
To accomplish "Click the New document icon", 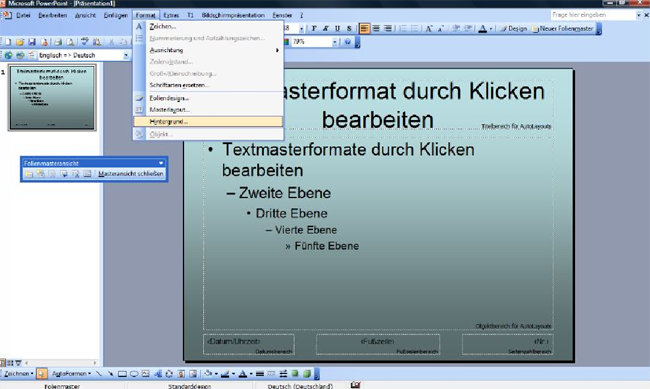I will tap(8, 42).
